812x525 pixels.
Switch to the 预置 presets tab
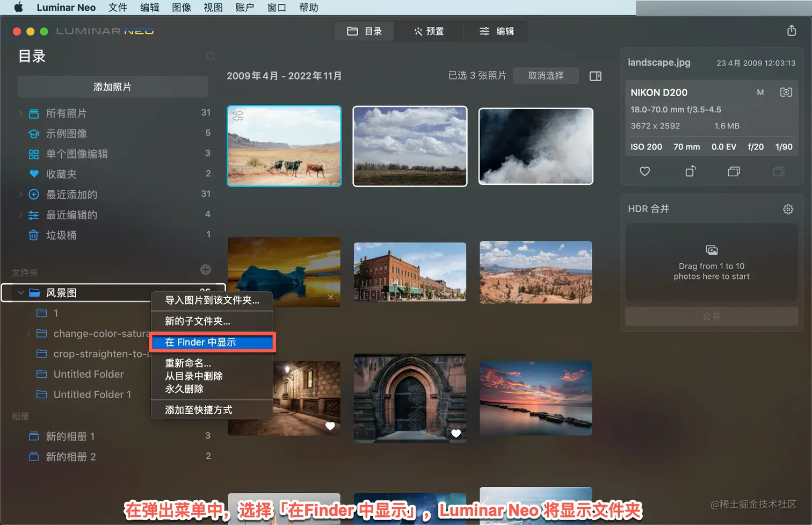coord(429,31)
